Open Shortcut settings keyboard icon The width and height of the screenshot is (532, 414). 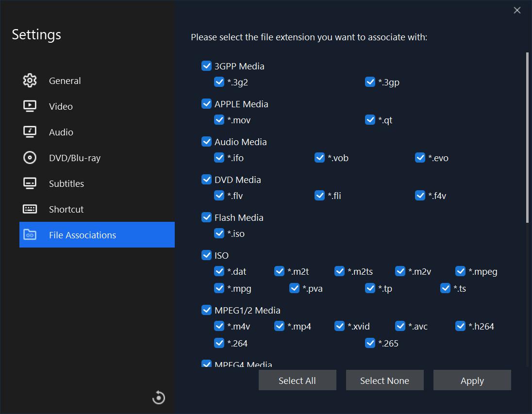[x=30, y=209]
